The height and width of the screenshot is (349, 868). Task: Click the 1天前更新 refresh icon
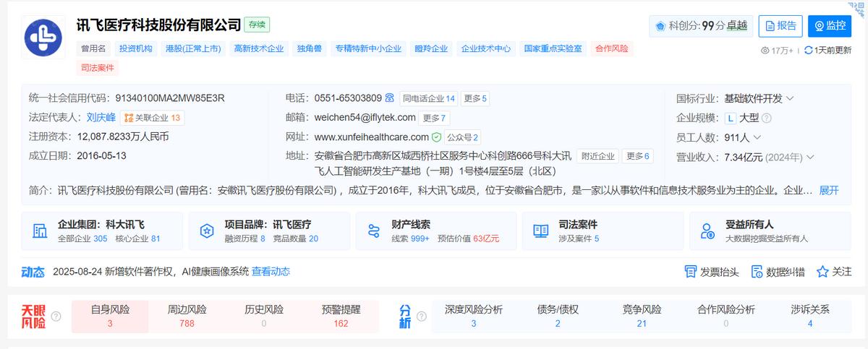809,51
